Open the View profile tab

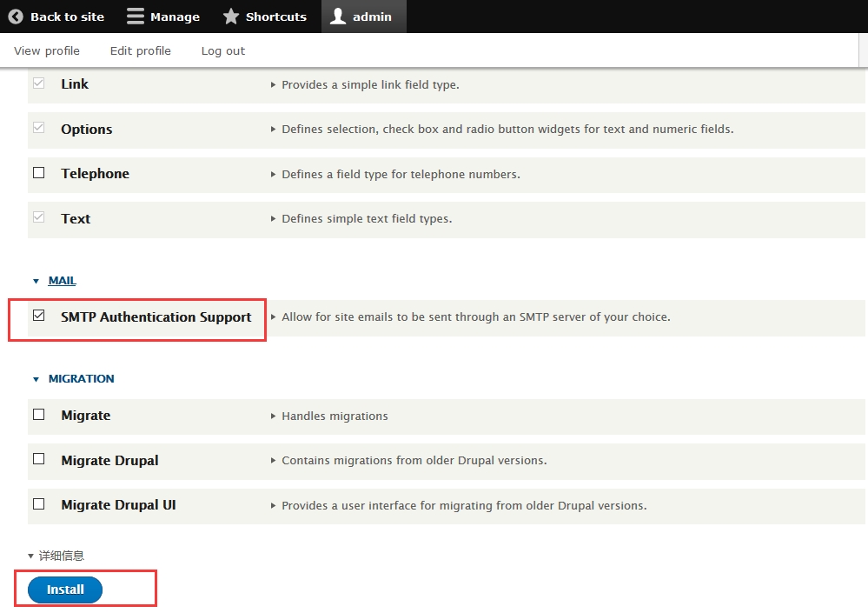[x=47, y=50]
